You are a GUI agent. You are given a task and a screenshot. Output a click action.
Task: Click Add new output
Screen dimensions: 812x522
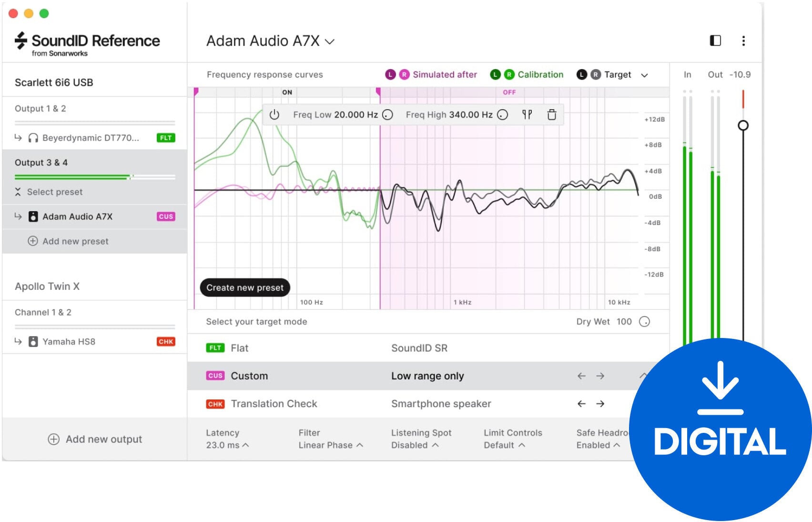click(95, 439)
